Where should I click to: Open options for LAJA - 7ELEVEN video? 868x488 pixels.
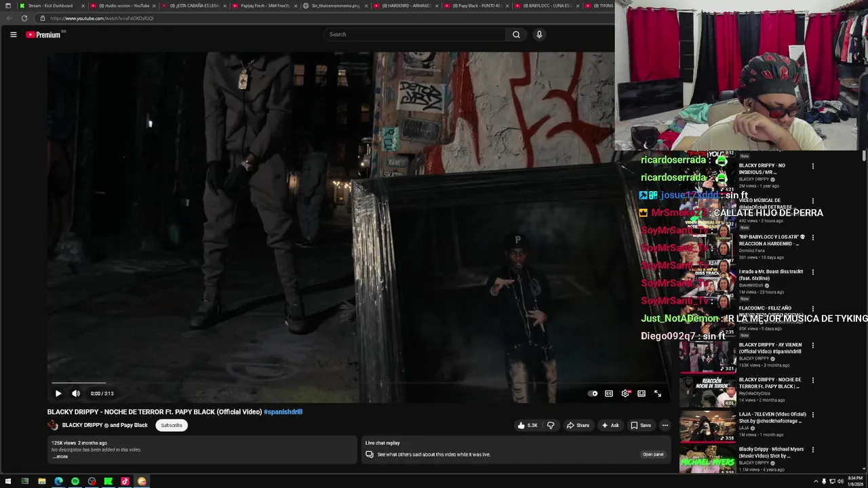[813, 415]
